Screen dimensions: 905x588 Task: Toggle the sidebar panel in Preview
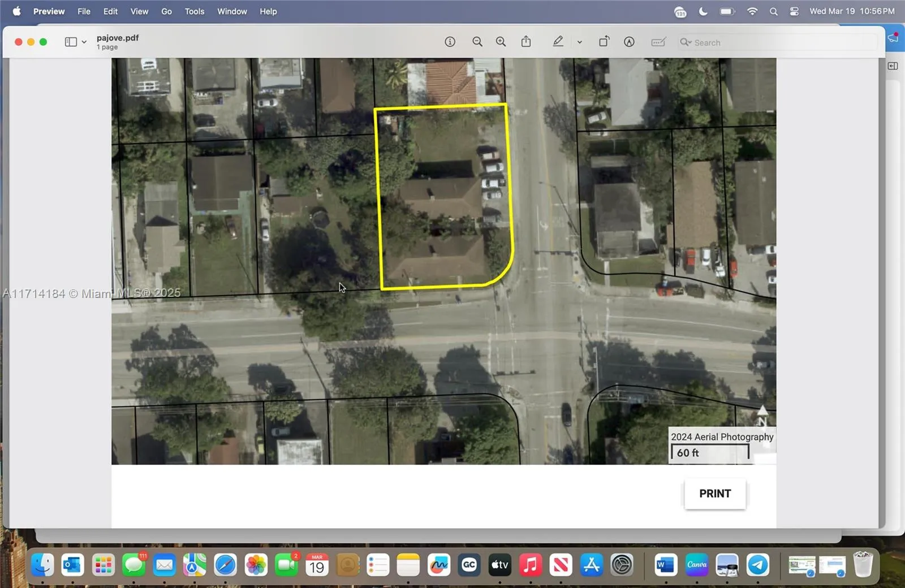[70, 41]
